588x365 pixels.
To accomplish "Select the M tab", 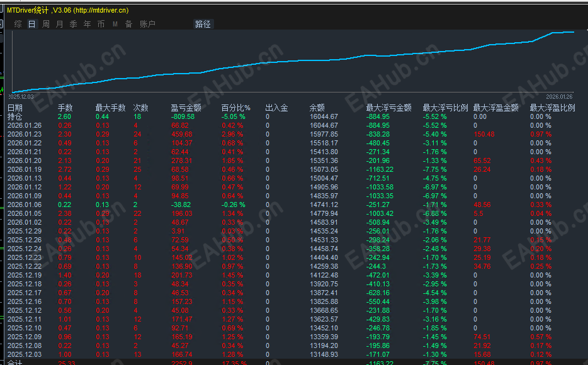I will click(x=115, y=24).
